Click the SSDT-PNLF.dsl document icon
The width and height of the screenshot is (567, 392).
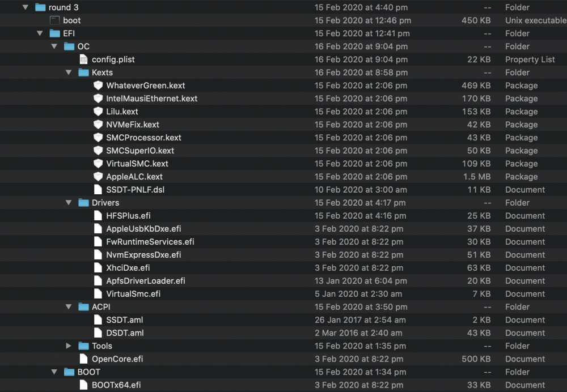(98, 190)
